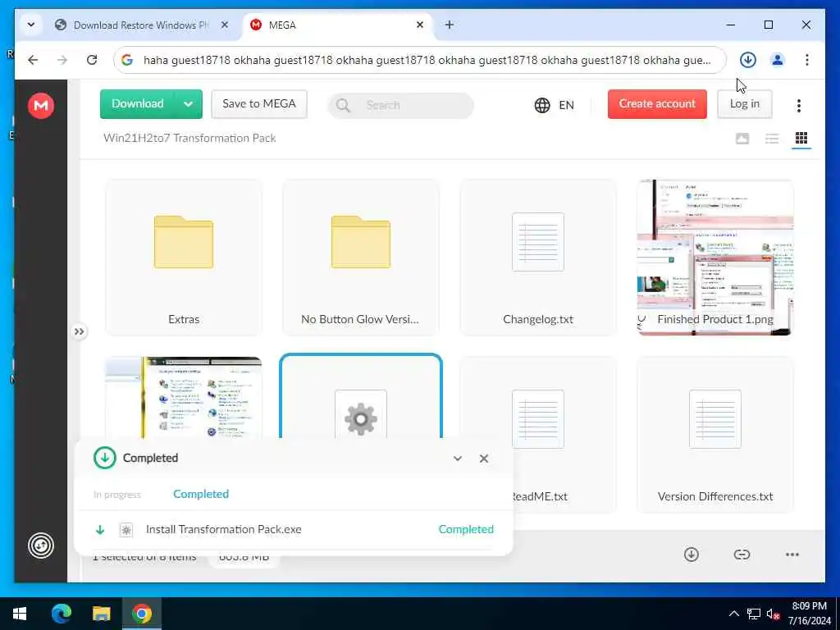Screen dimensions: 840x630
Task: Reload the current page
Action: (x=92, y=60)
